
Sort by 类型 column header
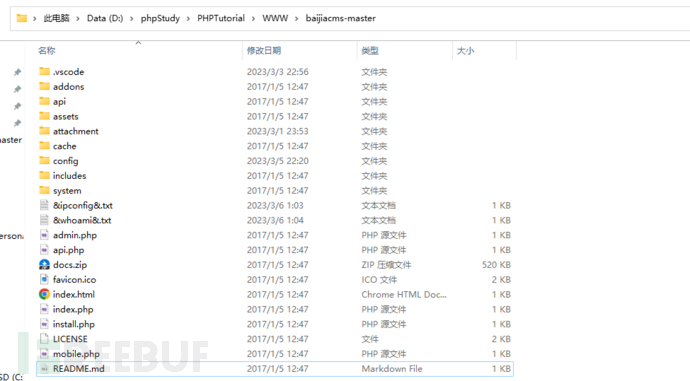(x=370, y=51)
